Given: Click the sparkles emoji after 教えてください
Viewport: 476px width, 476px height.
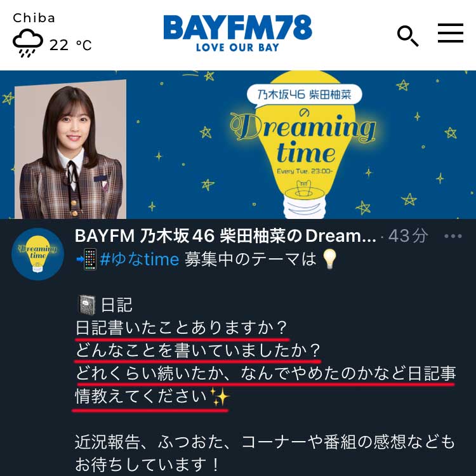Looking at the screenshot, I should point(220,397).
